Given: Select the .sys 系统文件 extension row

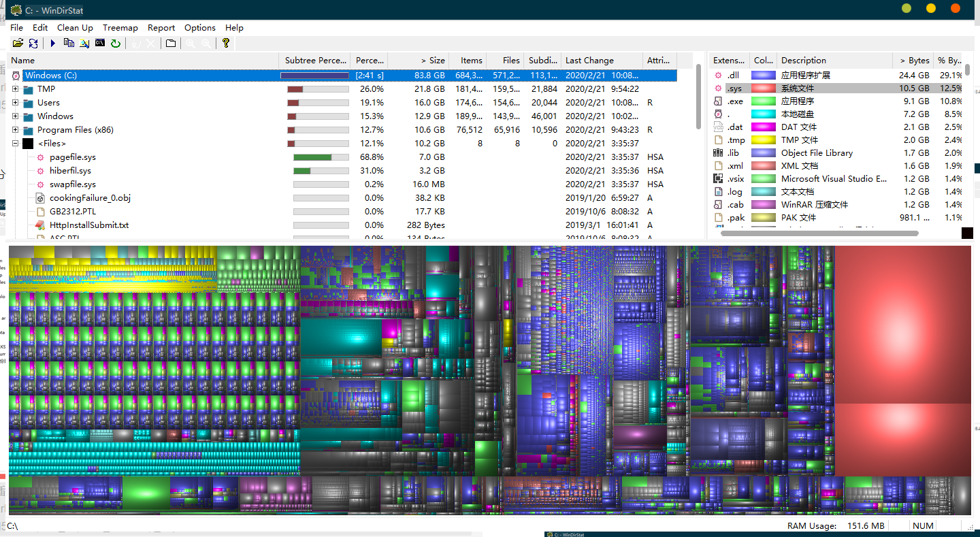Looking at the screenshot, I should (836, 88).
